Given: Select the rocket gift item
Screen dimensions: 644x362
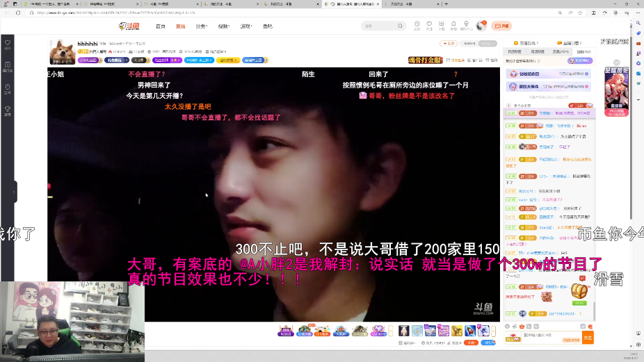Looking at the screenshot, I should pyautogui.click(x=470, y=331).
